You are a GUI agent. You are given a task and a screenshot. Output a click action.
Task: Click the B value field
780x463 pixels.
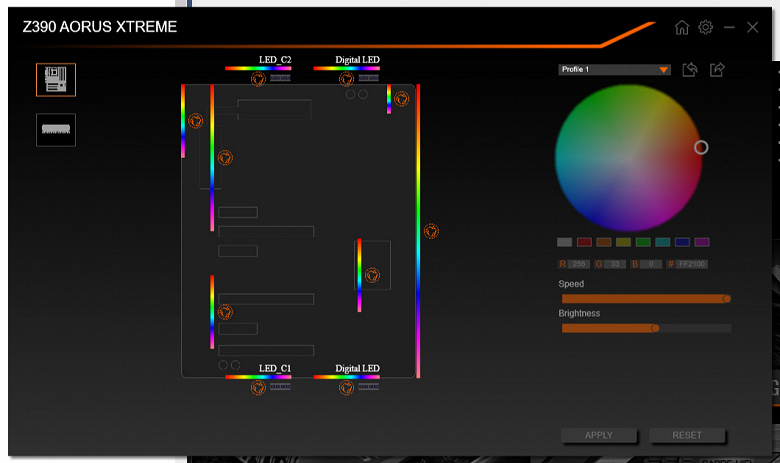click(x=651, y=264)
